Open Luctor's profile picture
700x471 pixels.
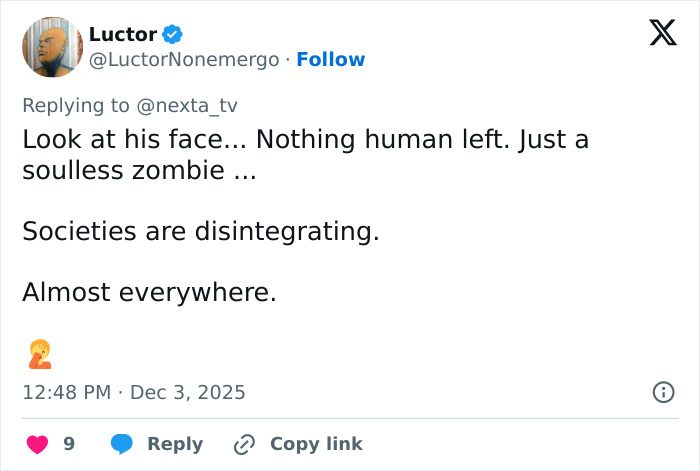coord(52,47)
